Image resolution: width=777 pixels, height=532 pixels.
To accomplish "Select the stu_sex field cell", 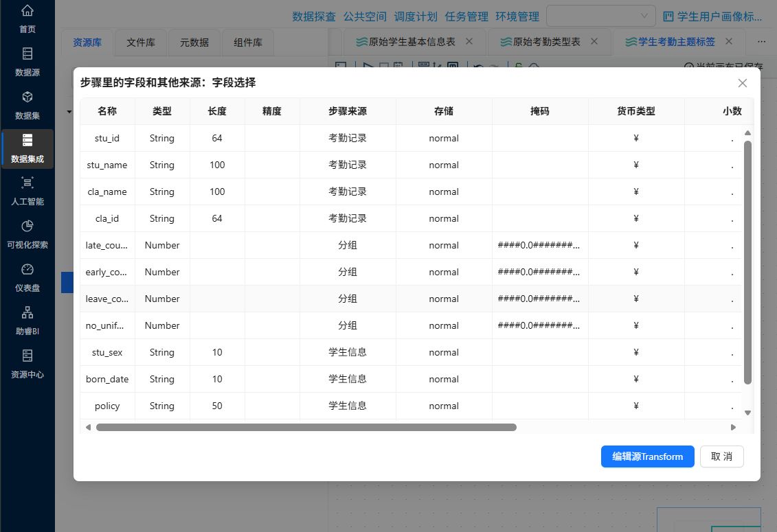I will point(107,352).
